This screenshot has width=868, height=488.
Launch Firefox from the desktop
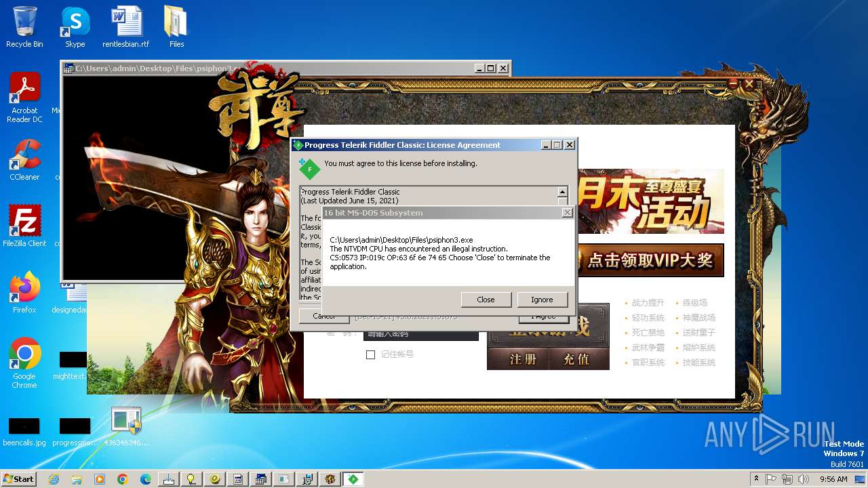click(24, 292)
